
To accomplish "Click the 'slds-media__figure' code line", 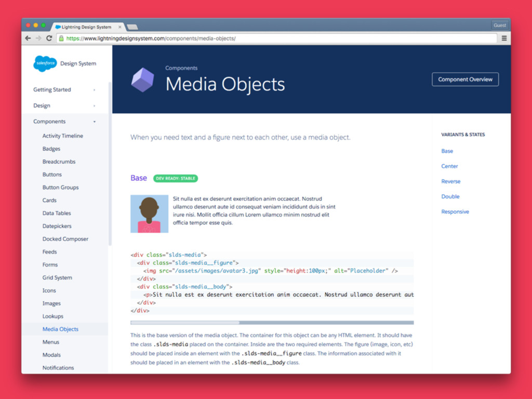I will (188, 263).
